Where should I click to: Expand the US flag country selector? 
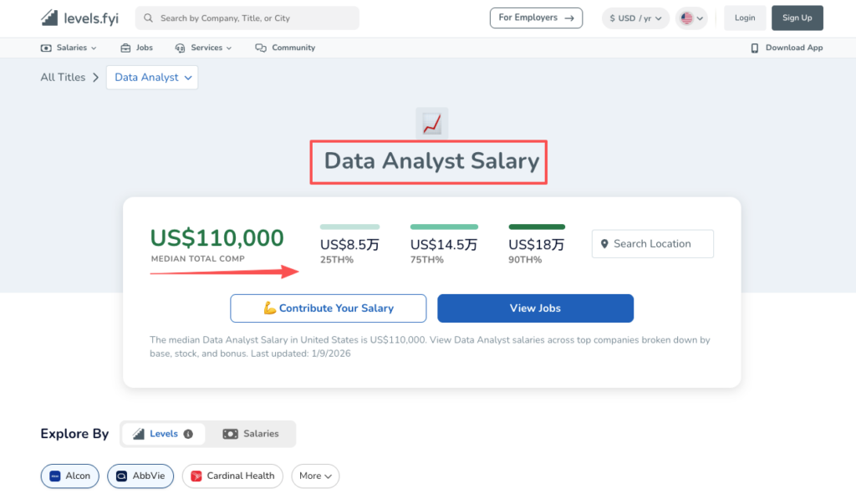691,17
